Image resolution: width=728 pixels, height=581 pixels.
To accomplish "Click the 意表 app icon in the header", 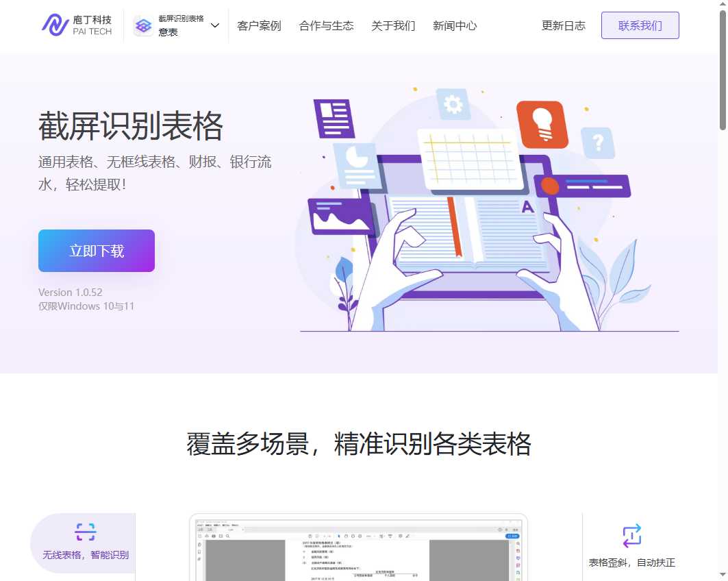I will point(142,25).
